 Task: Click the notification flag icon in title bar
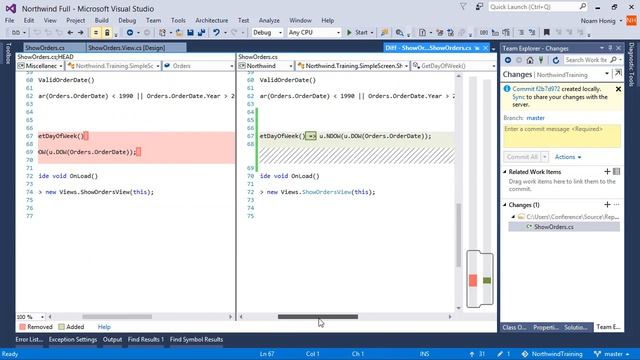(x=463, y=7)
